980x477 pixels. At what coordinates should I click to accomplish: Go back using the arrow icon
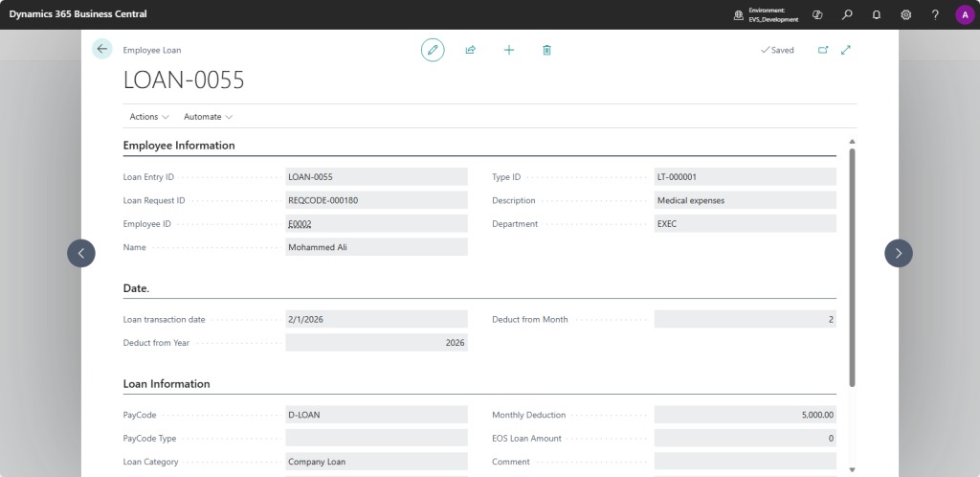click(x=102, y=49)
